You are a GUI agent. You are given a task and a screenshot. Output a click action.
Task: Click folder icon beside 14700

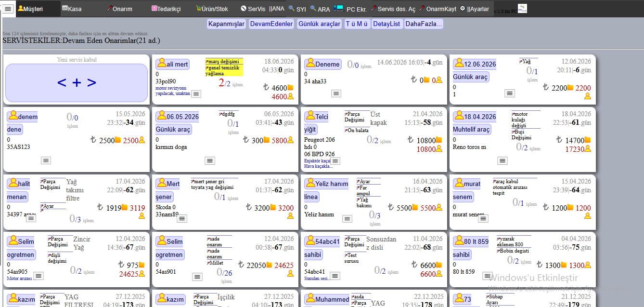pyautogui.click(x=587, y=140)
